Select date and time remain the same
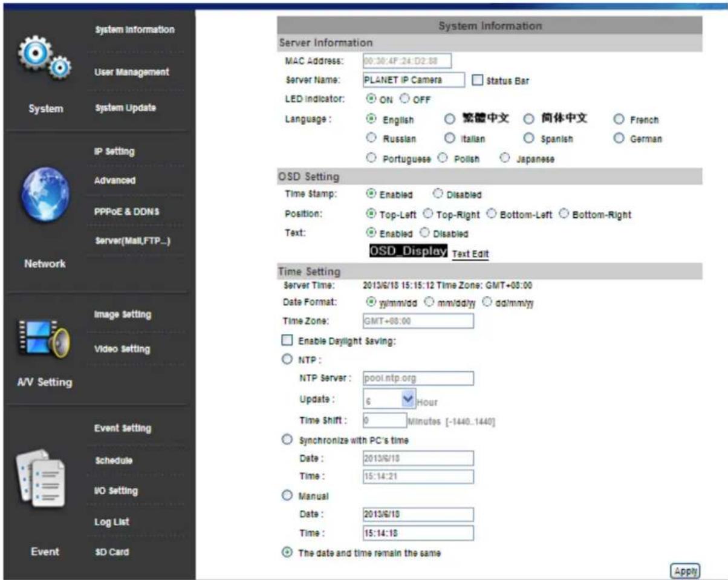The image size is (728, 580). point(288,553)
